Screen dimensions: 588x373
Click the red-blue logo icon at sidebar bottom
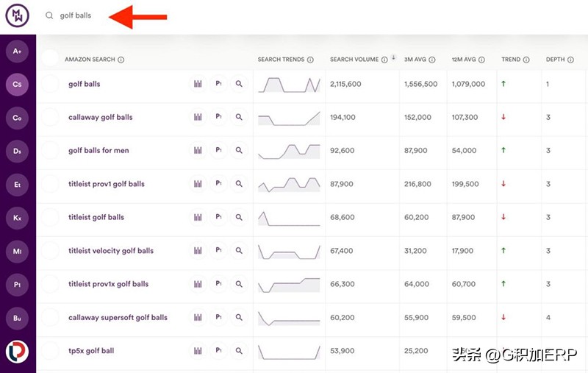[x=17, y=352]
